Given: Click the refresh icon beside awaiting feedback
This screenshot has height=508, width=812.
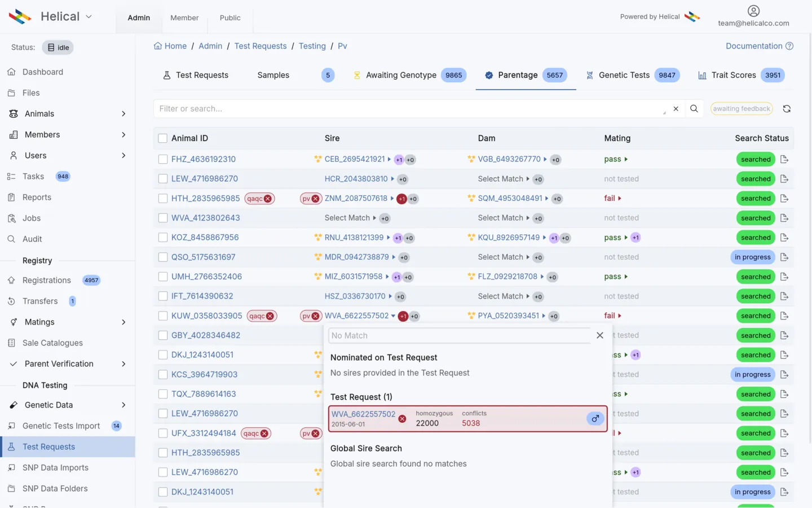Looking at the screenshot, I should 787,109.
